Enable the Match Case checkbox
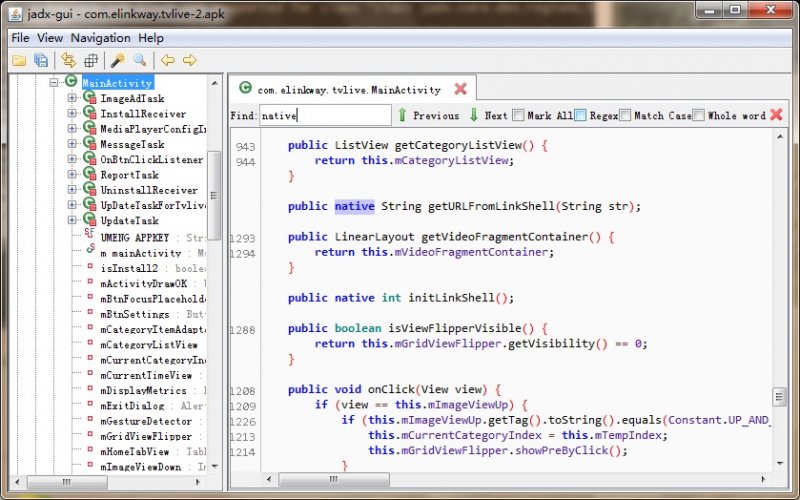 tap(626, 115)
